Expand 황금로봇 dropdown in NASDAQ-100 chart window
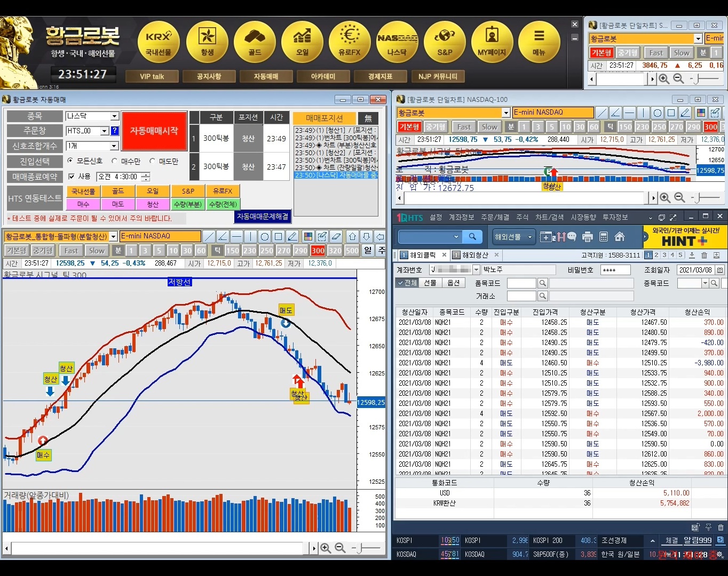This screenshot has width=728, height=576. tap(506, 113)
